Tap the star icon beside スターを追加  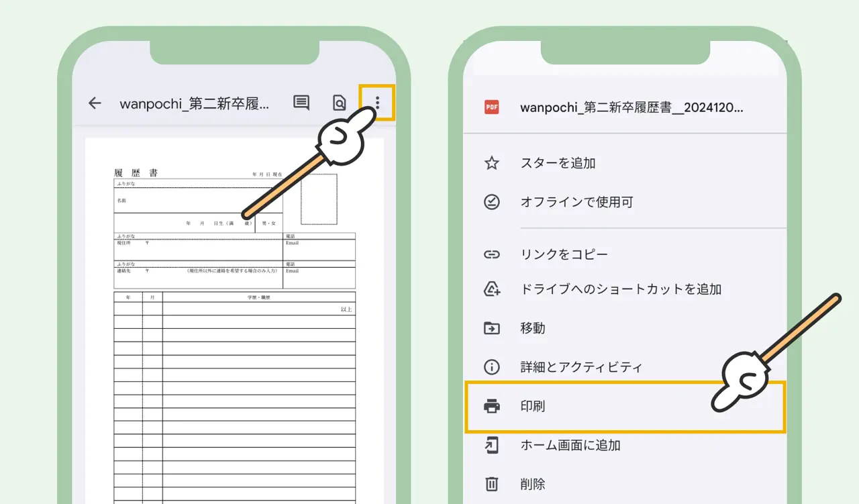click(x=492, y=163)
